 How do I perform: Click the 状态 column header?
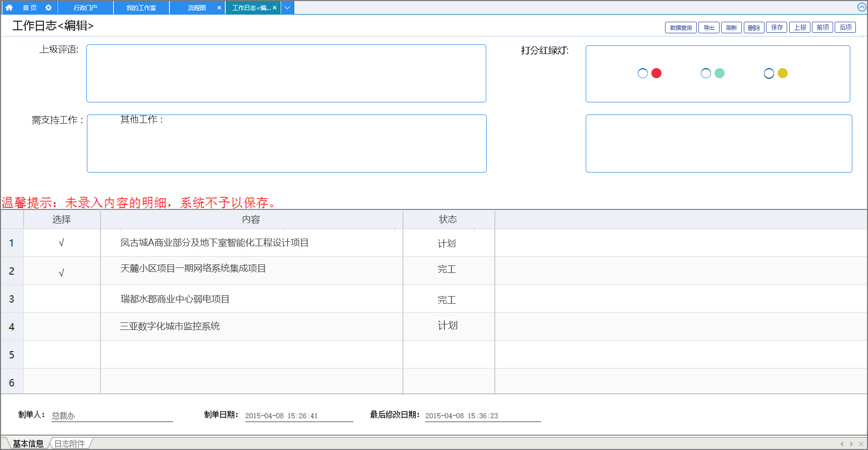(x=448, y=219)
